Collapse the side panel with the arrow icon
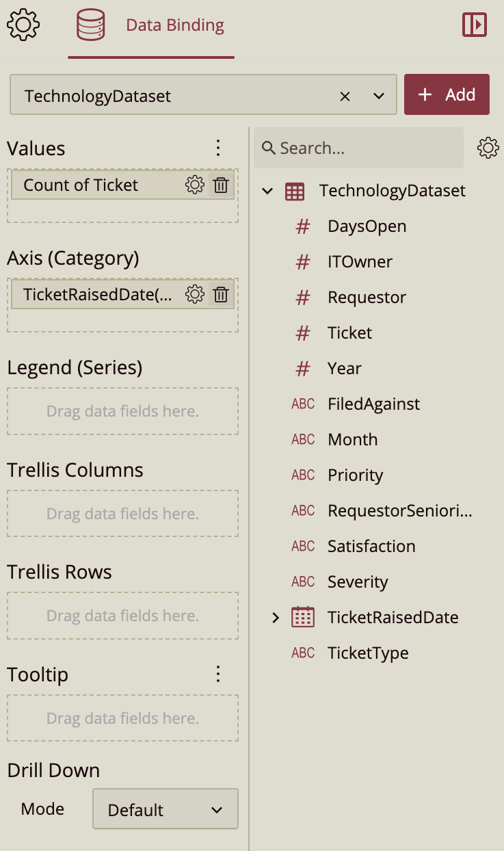This screenshot has width=504, height=851. coord(475,23)
